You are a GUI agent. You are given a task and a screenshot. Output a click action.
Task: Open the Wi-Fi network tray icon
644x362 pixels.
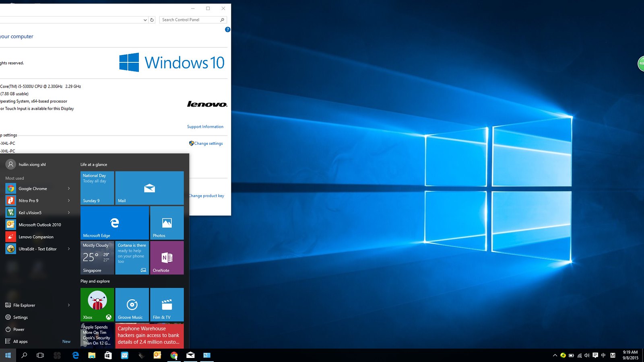pyautogui.click(x=580, y=355)
